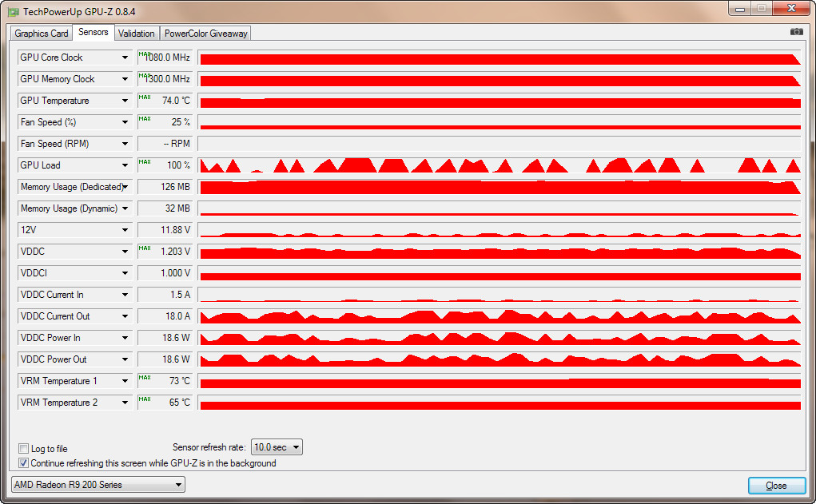Expand the Fan Speed (RPM) sensor dropdown
The image size is (816, 504).
125,144
